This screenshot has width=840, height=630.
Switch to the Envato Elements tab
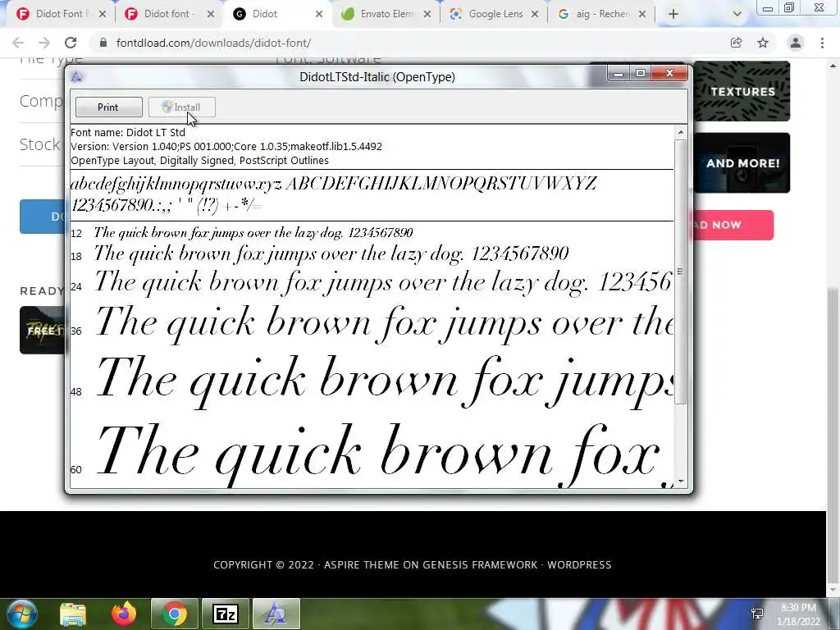[x=386, y=14]
